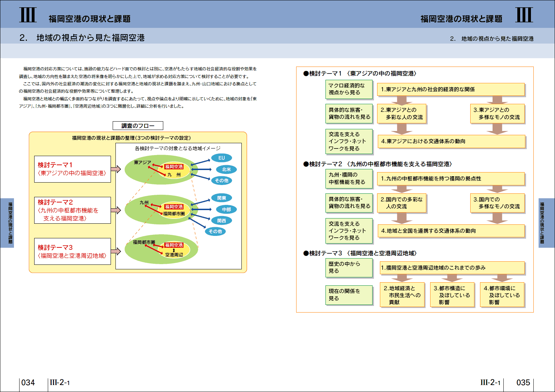Click the 中部 oval bubble
Screen dimensions: 555x392
pos(226,209)
